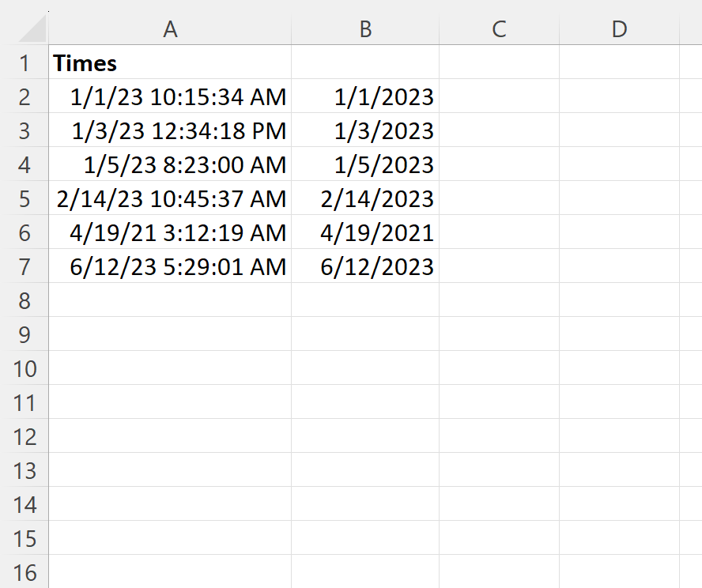Select column C header

pos(499,29)
